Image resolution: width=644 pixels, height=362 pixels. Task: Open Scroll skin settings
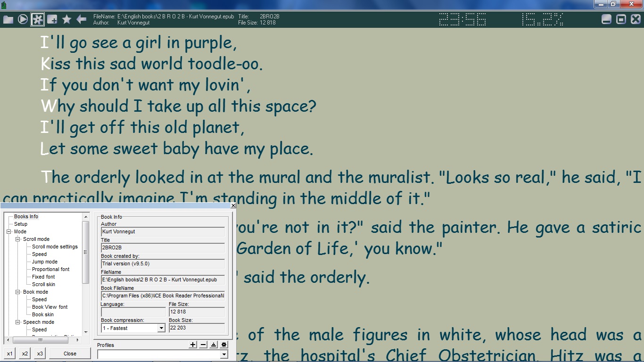pos(43,285)
